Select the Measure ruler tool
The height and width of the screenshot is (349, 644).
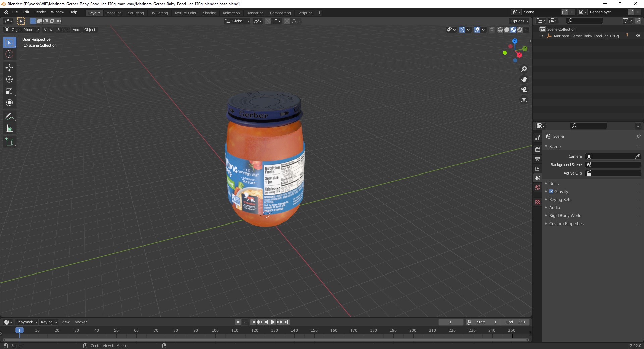(x=9, y=129)
